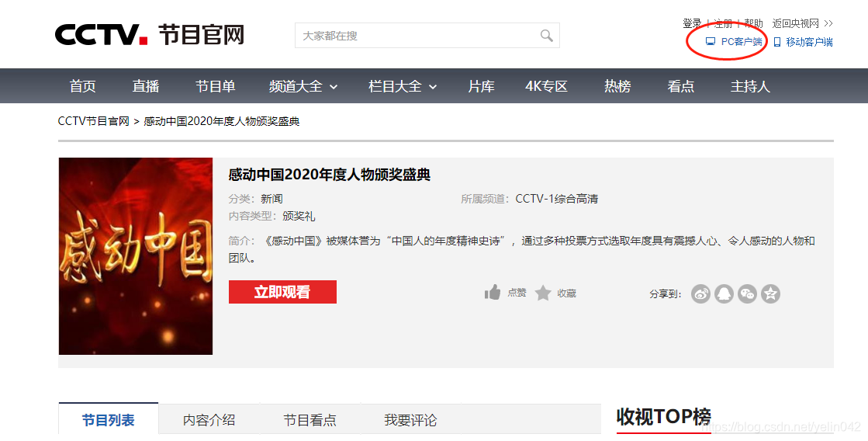Click the 帮助 link
Viewport: 868px width, 441px height.
pos(753,23)
